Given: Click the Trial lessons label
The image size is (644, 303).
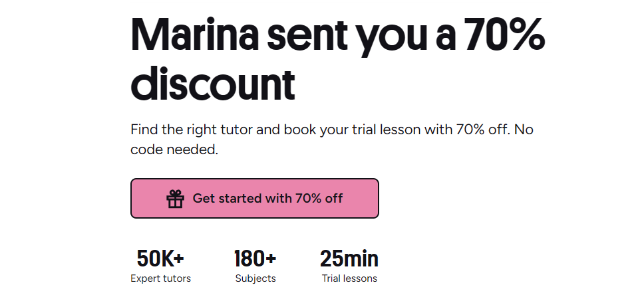Looking at the screenshot, I should click(x=349, y=278).
